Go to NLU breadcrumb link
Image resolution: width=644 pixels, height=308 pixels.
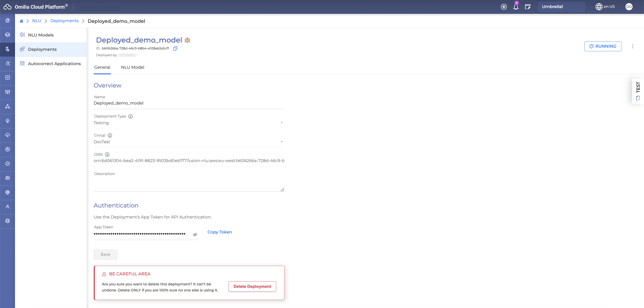37,21
